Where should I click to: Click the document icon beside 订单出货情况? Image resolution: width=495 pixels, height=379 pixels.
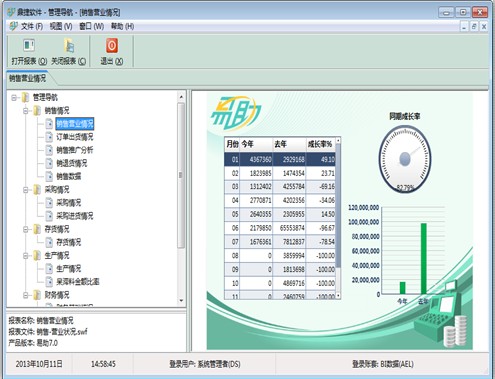click(x=49, y=137)
